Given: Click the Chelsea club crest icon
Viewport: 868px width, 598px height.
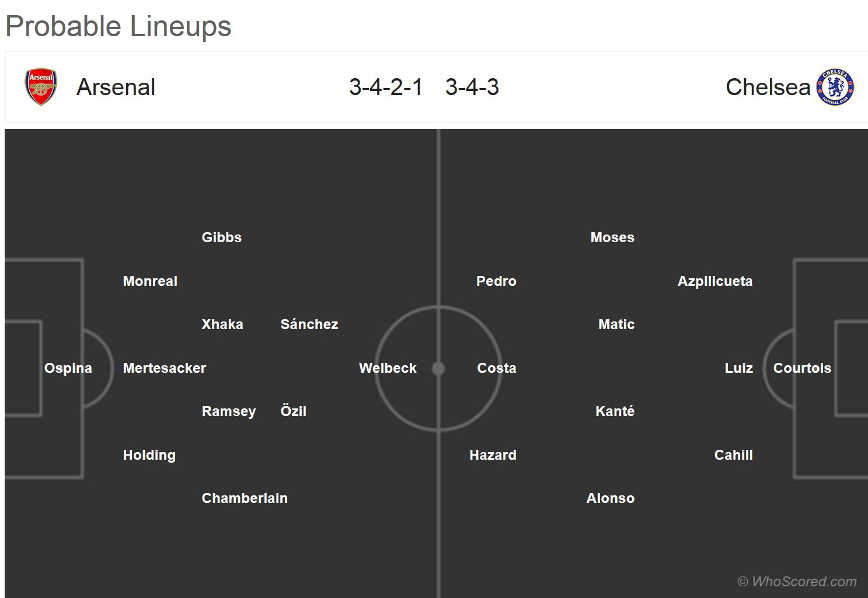Looking at the screenshot, I should coord(835,88).
